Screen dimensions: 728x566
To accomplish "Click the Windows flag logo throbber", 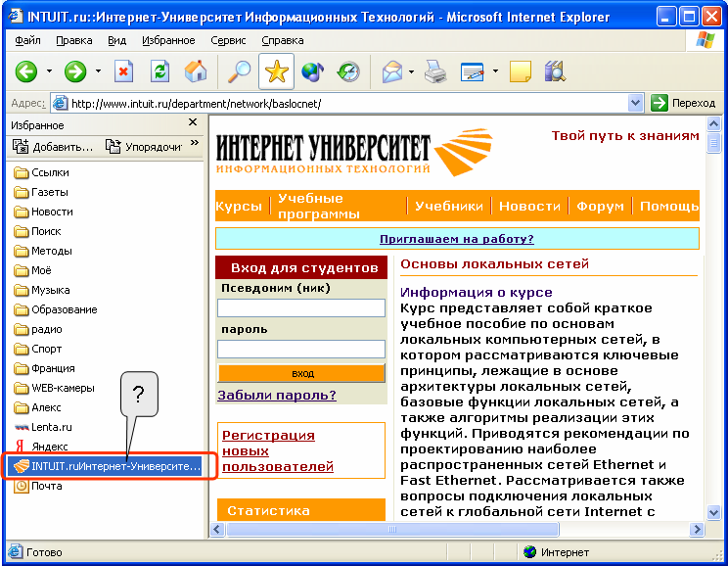I will (705, 40).
